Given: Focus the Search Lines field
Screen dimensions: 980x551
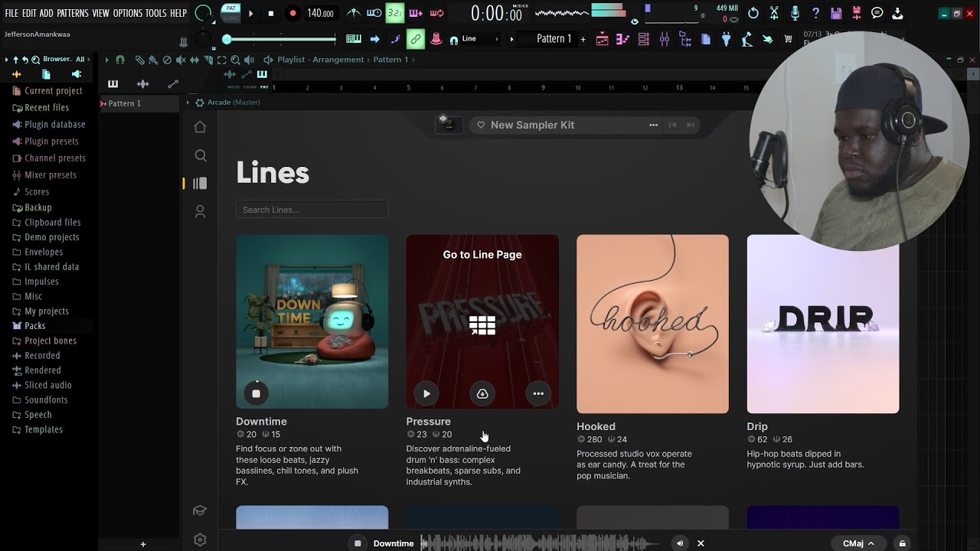Looking at the screenshot, I should click(312, 210).
